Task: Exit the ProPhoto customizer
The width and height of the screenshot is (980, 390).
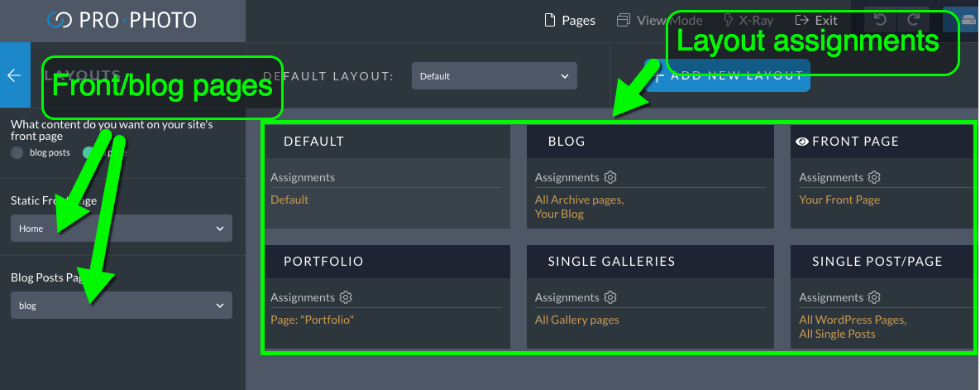Action: (816, 20)
